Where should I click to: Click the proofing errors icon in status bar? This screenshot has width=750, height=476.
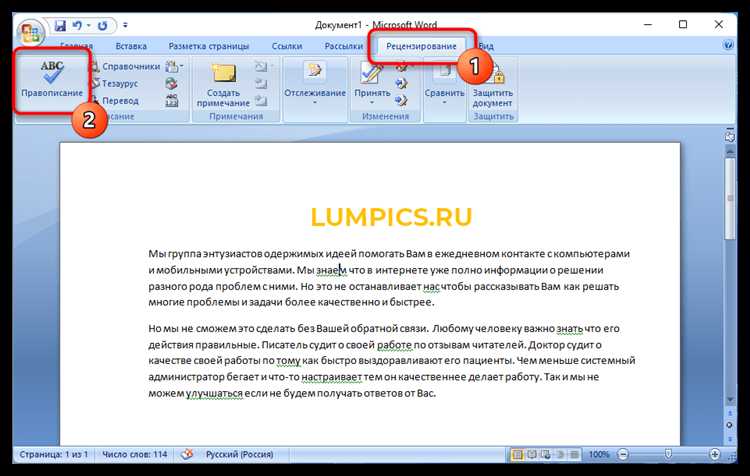[187, 454]
